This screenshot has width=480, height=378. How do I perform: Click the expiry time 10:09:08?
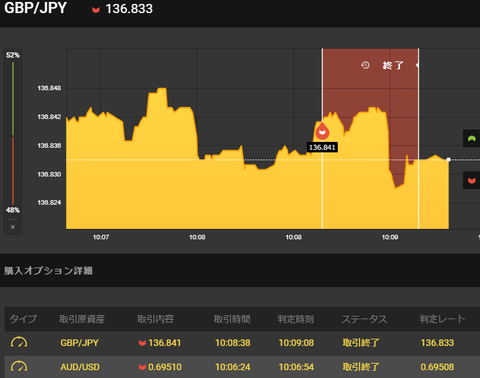[x=296, y=343]
